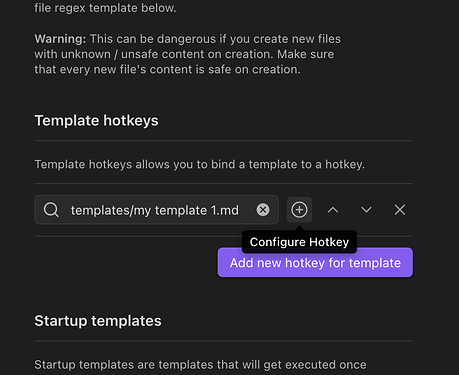Focus the templates/my template 1.md input field
Viewport: 459px width, 375px height.
point(156,210)
